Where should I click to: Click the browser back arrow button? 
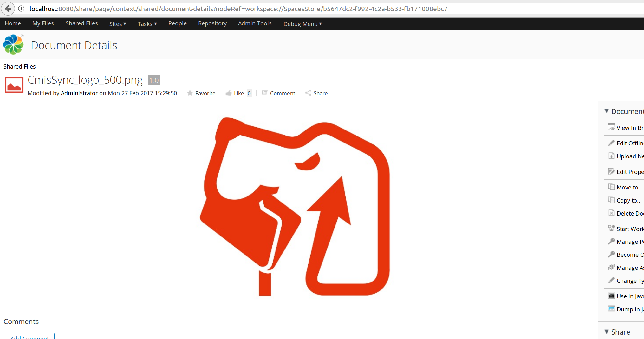click(x=8, y=9)
